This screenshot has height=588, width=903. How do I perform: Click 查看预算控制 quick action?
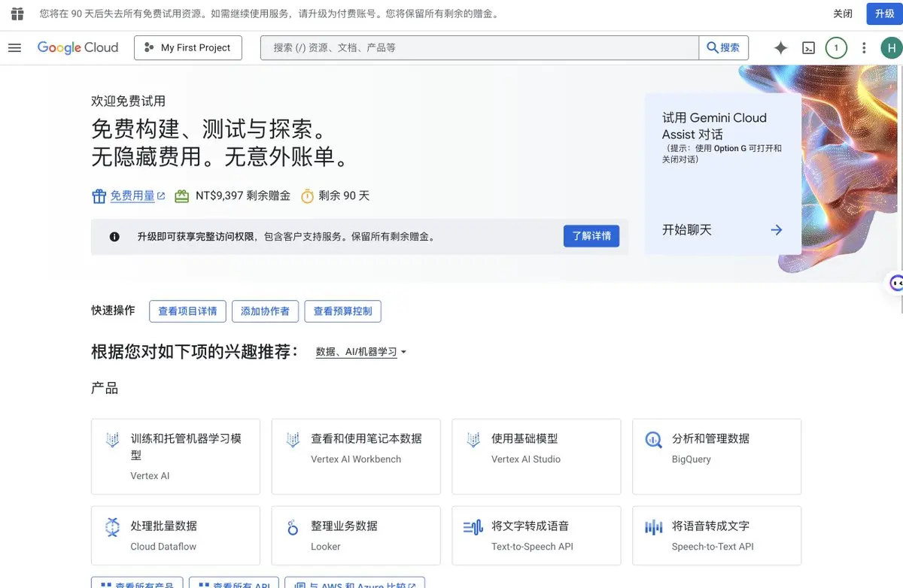pos(342,311)
